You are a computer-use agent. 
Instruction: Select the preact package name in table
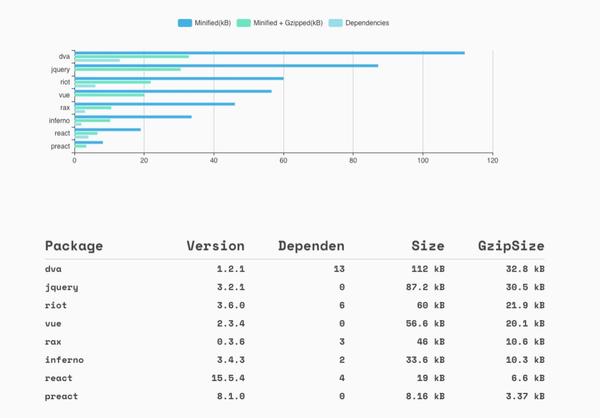coord(62,396)
